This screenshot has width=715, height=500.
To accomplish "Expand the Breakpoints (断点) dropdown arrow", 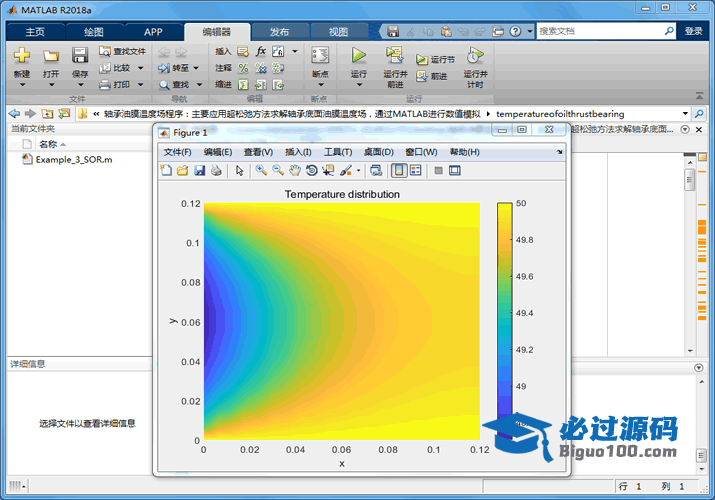I will coord(321,85).
